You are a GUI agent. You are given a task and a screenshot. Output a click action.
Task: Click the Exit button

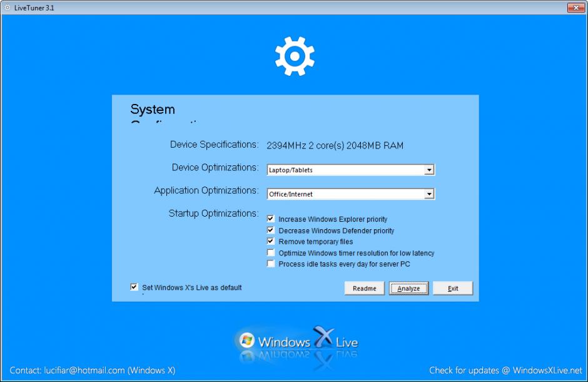453,288
